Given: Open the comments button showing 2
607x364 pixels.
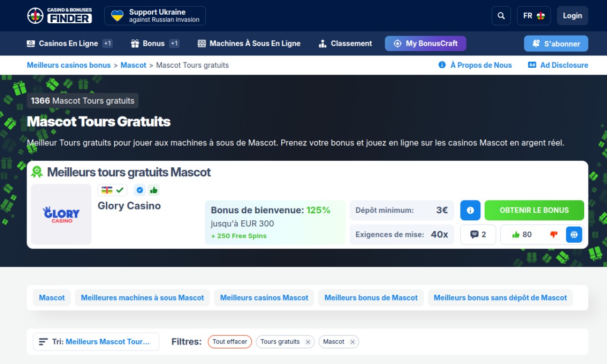Looking at the screenshot, I should point(478,235).
